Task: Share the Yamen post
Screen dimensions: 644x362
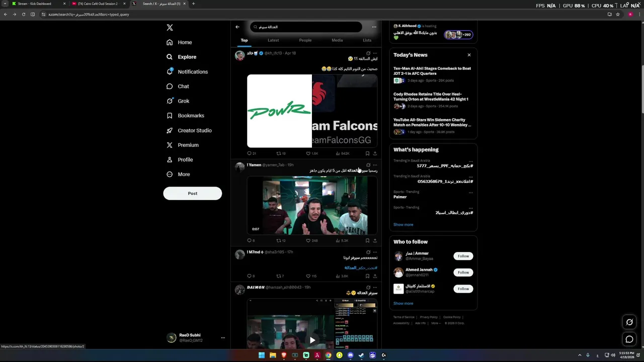Action: (375, 240)
